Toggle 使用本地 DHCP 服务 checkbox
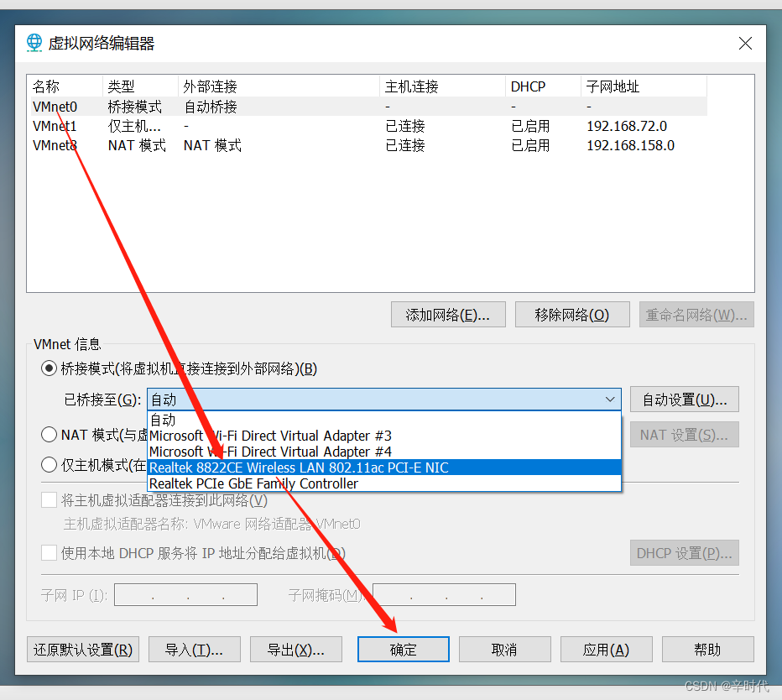 click(x=49, y=553)
